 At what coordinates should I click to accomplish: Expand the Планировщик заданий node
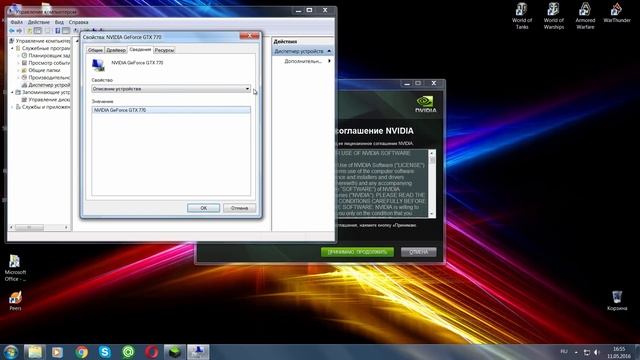click(x=18, y=56)
